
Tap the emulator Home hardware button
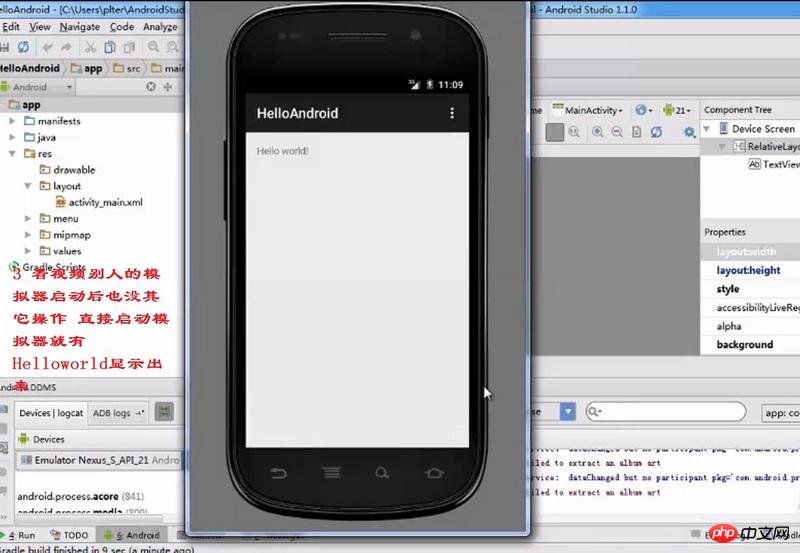[434, 473]
